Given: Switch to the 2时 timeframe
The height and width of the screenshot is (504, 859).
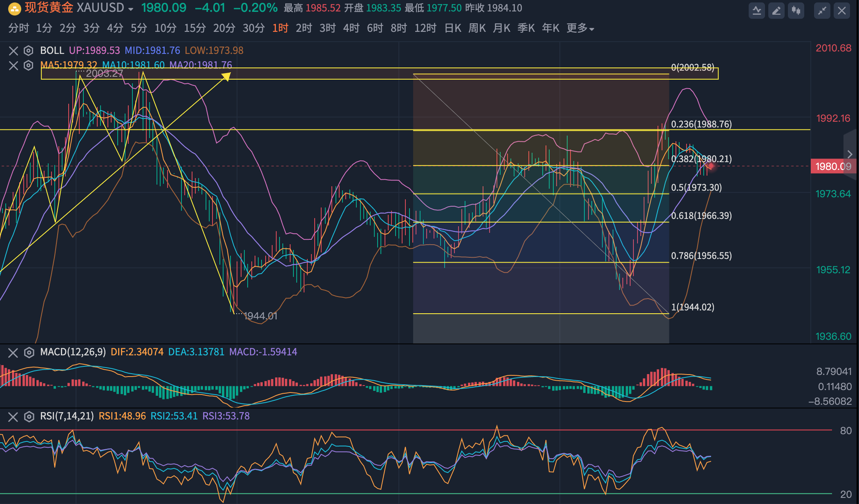Looking at the screenshot, I should pyautogui.click(x=304, y=28).
